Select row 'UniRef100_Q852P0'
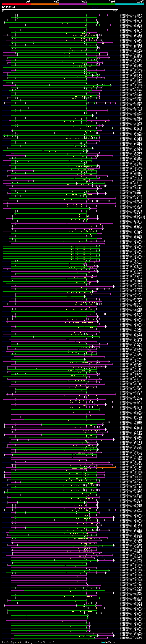This screenshot has width=146, height=644. coord(131,75)
